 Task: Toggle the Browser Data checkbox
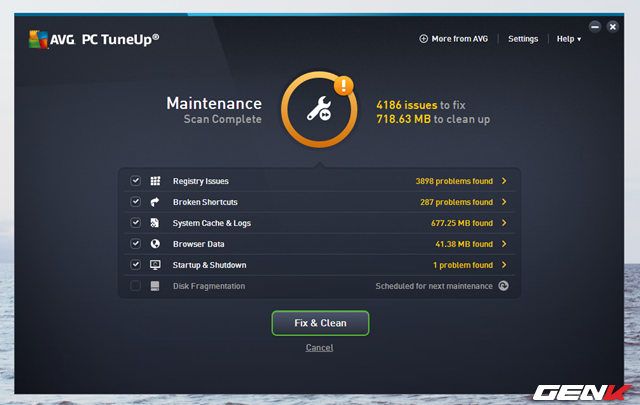135,244
